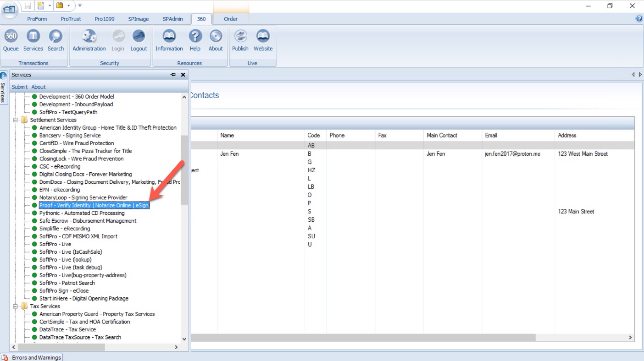Select Pythonic - Automated CD Processing
This screenshot has width=644, height=361.
tap(82, 213)
